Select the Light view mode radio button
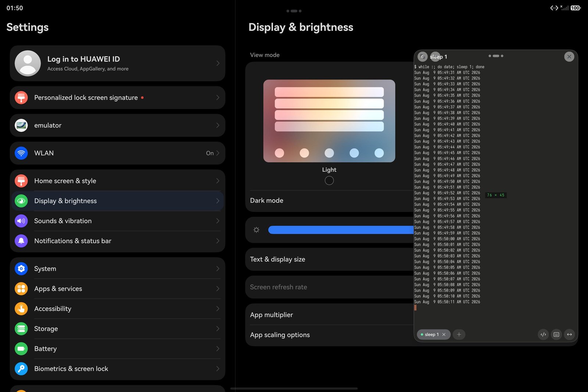Viewport: 588px width, 392px height. [329, 180]
